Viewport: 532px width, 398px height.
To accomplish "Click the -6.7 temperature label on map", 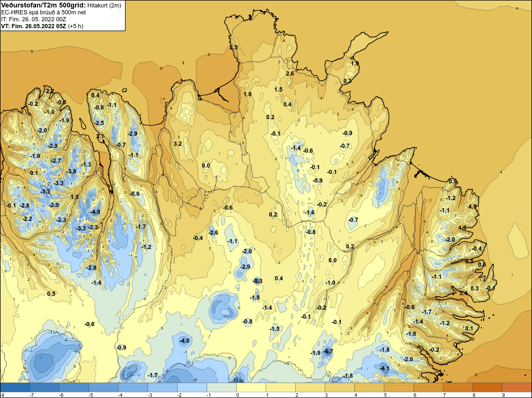I will click(x=328, y=351).
